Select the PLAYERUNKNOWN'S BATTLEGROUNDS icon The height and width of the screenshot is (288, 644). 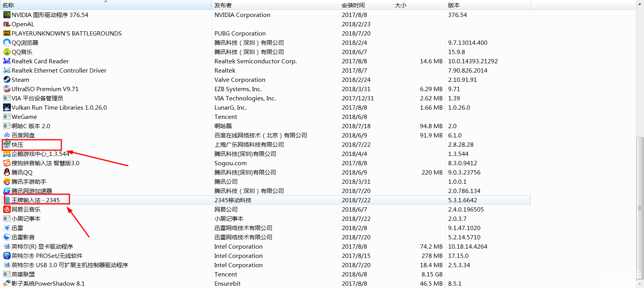point(7,33)
